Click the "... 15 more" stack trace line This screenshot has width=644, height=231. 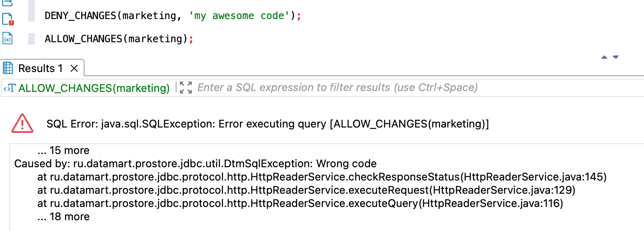pos(63,150)
